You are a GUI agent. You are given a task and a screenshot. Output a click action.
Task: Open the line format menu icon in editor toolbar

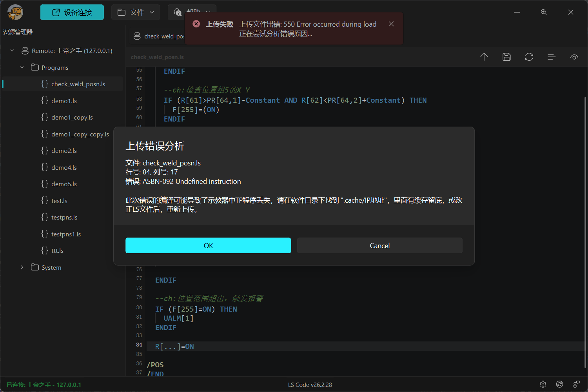(551, 57)
